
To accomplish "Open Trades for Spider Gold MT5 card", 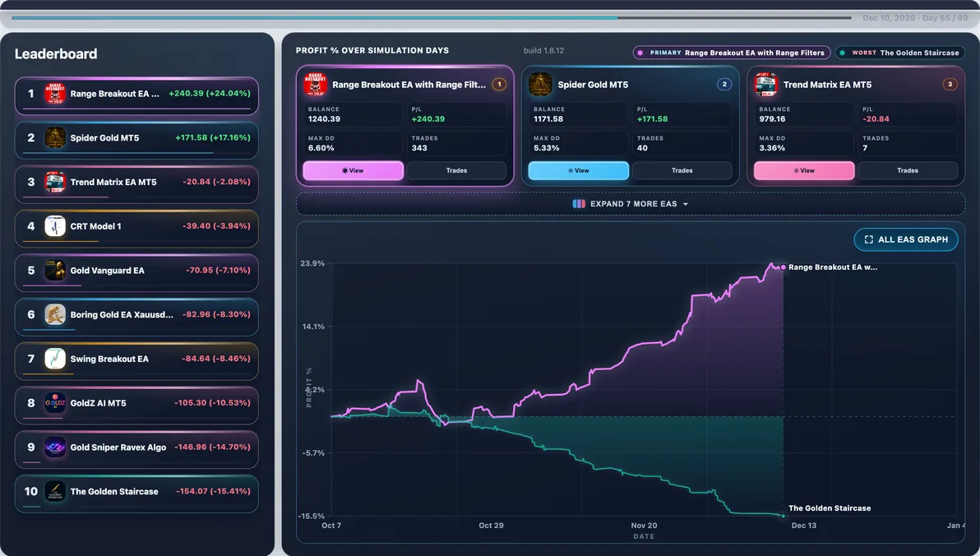I will click(682, 170).
